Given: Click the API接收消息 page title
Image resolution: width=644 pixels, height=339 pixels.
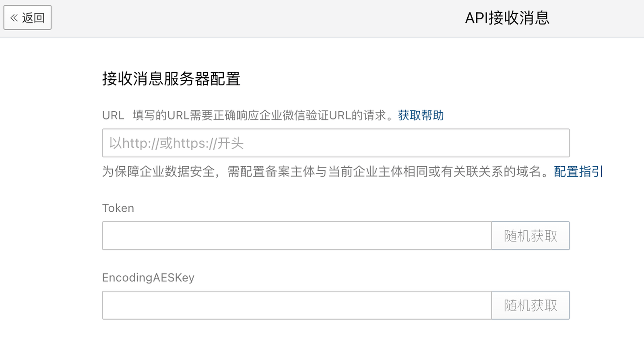Looking at the screenshot, I should pyautogui.click(x=507, y=18).
